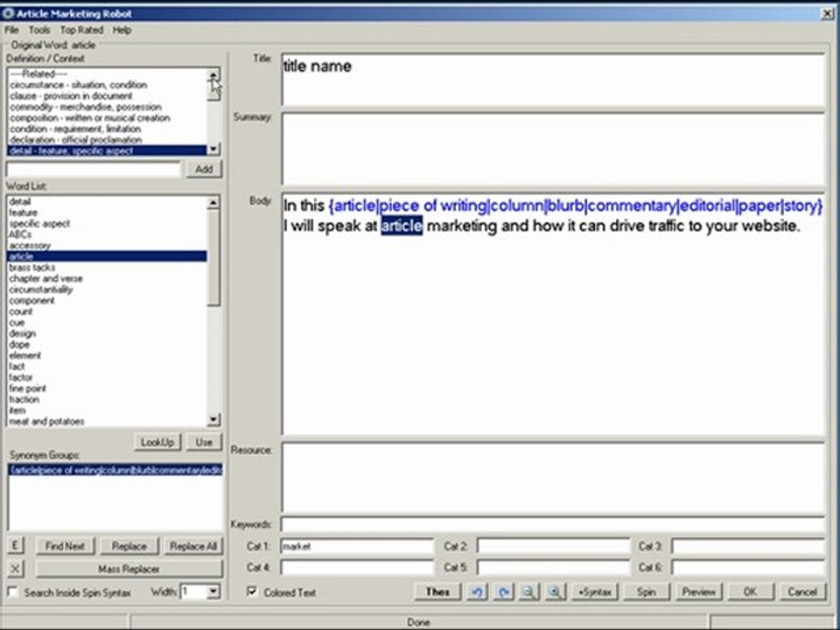Open the Width dropdown
This screenshot has width=840, height=630.
(213, 591)
